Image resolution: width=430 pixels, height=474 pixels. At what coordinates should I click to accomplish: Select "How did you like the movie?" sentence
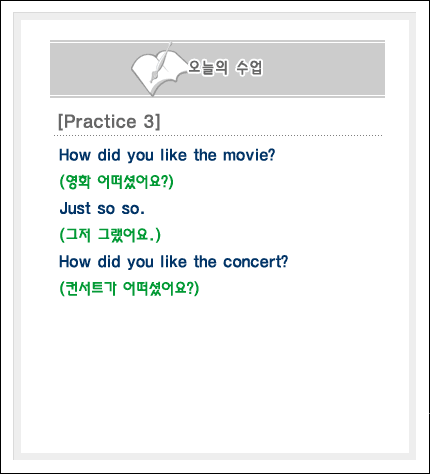[167, 156]
